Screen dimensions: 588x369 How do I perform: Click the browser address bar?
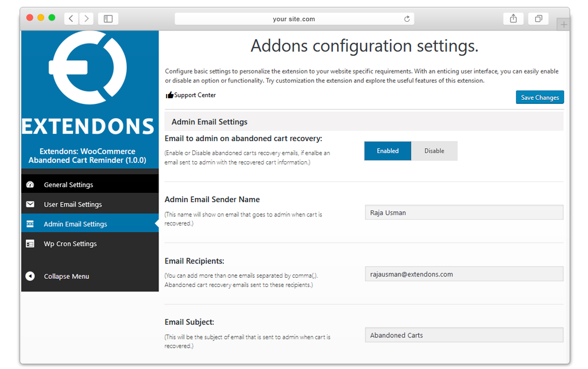295,19
